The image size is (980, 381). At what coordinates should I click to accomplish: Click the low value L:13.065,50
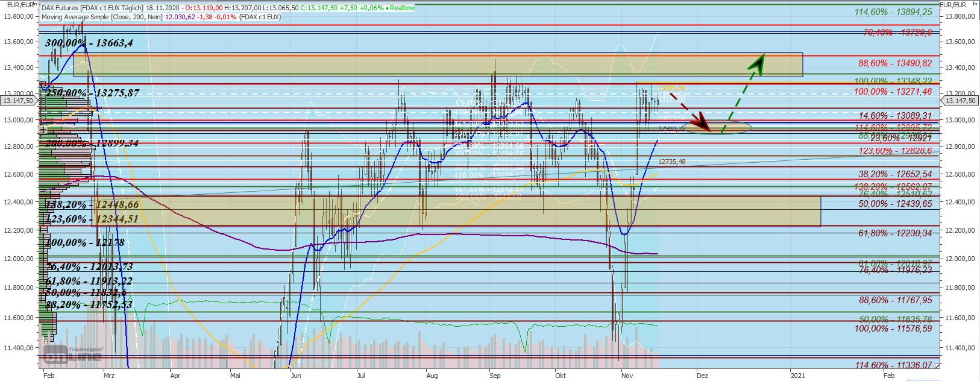click(x=280, y=8)
